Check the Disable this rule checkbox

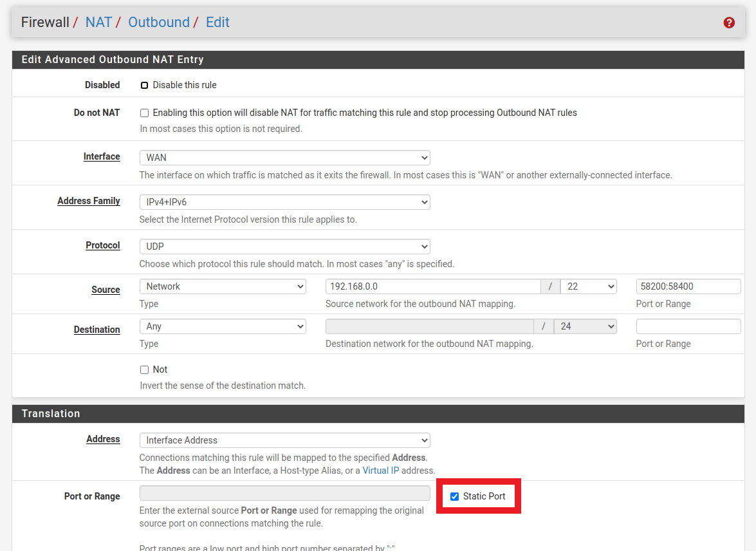pyautogui.click(x=145, y=85)
